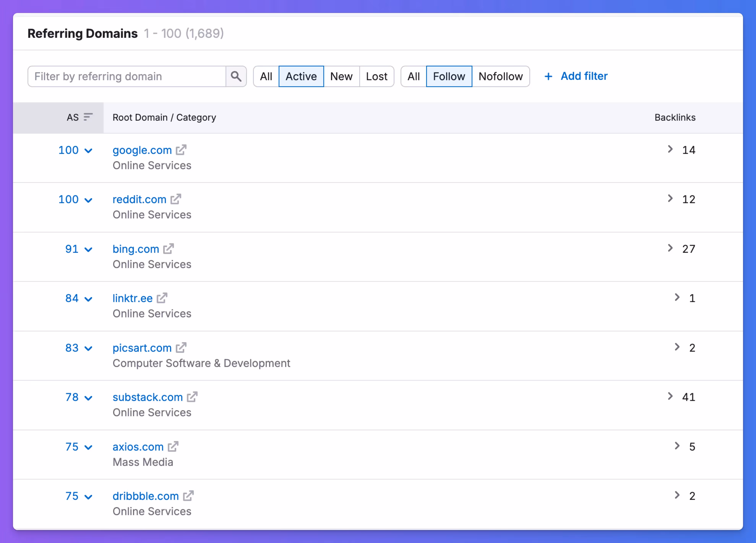Expand backlinks chevron for reddit.com row
The image size is (756, 543).
(x=670, y=199)
